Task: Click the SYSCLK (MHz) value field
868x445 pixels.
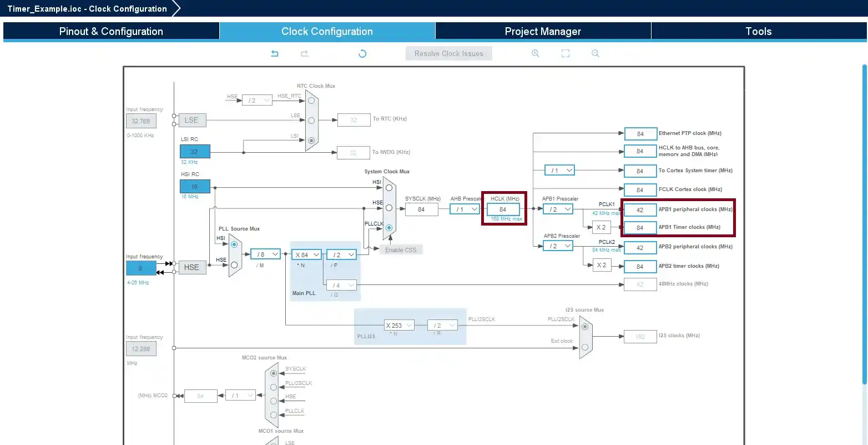Action: click(421, 209)
